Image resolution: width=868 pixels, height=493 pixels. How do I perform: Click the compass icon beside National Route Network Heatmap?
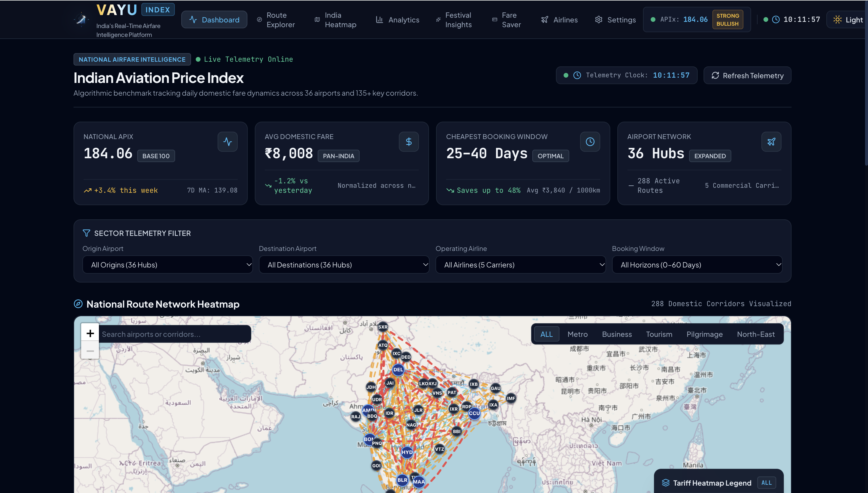(78, 304)
